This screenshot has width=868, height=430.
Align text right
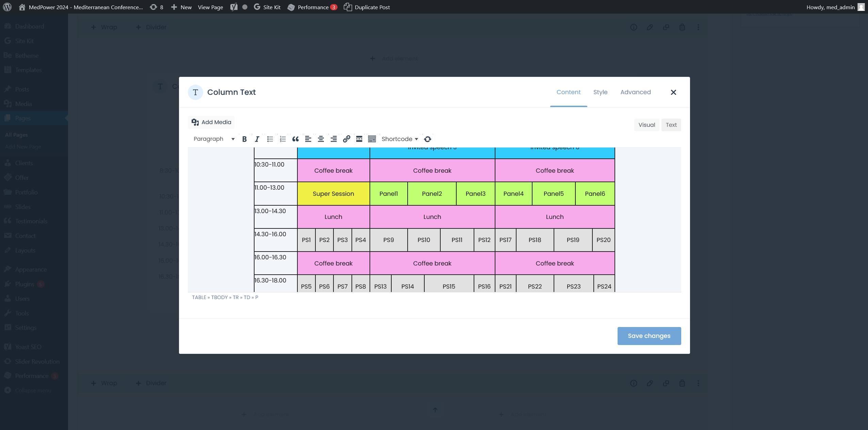[334, 139]
